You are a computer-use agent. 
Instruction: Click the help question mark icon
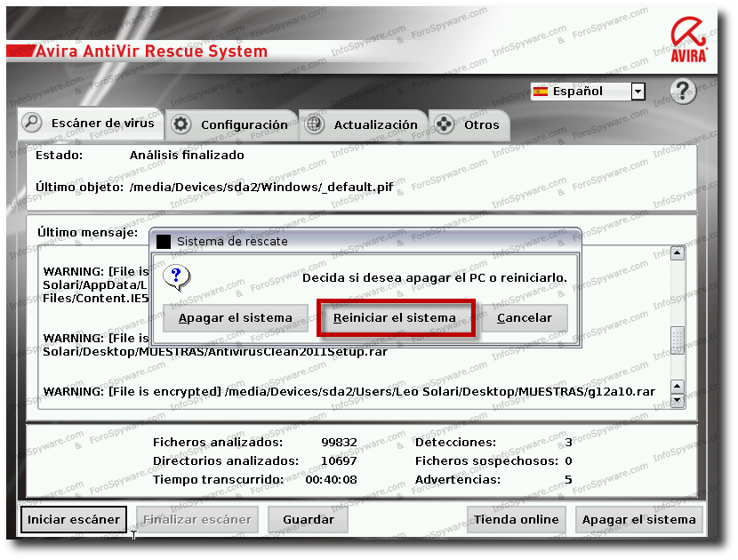tap(682, 91)
